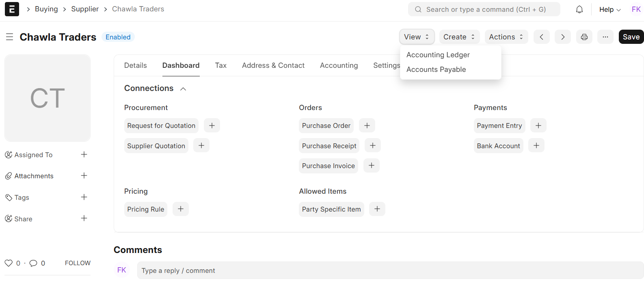
Task: Click the notification bell icon
Action: pyautogui.click(x=579, y=9)
